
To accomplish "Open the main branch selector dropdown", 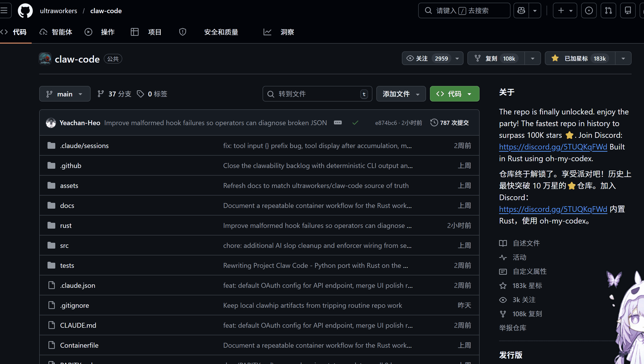I will pos(65,94).
